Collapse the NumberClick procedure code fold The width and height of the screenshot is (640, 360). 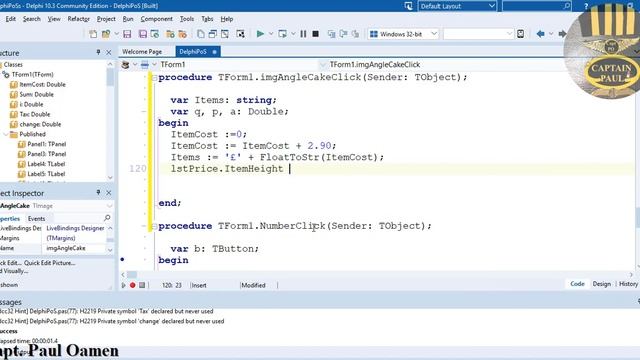[154, 226]
